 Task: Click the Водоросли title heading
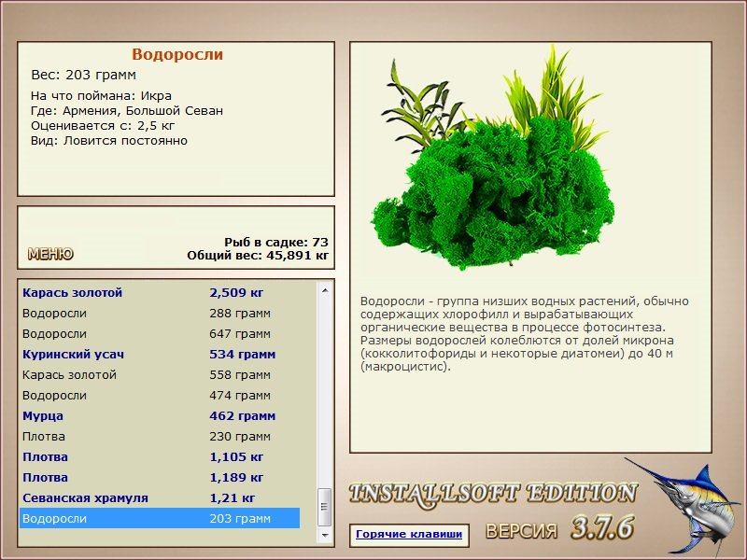click(x=177, y=54)
